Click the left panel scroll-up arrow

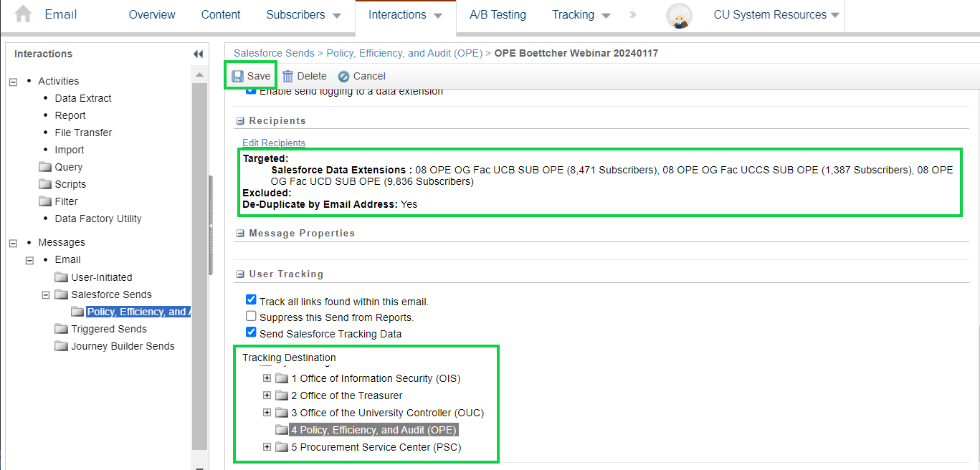(200, 73)
